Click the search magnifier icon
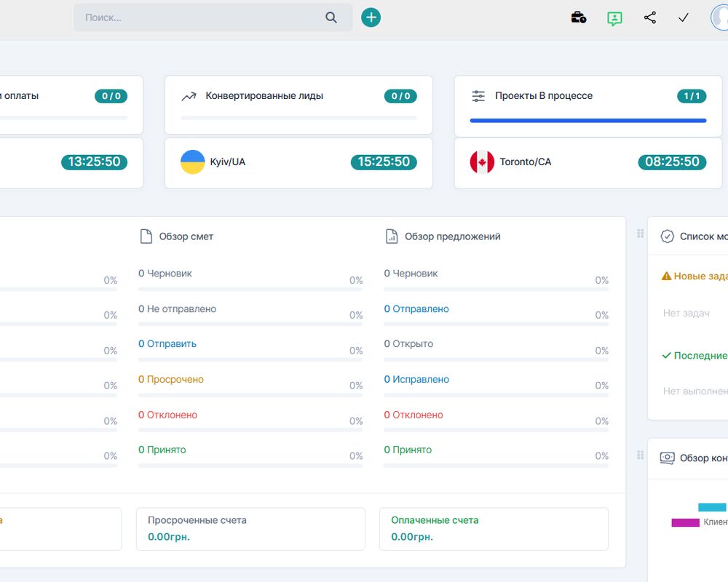728x582 pixels. (331, 17)
